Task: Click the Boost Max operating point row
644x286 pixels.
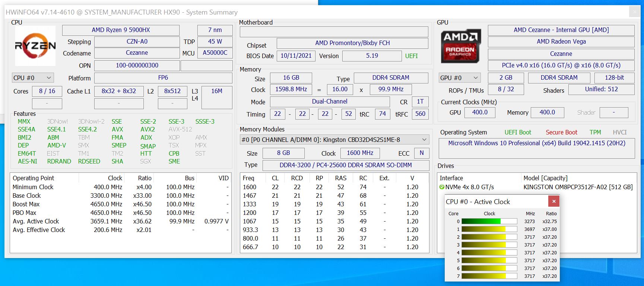Action: pos(120,204)
